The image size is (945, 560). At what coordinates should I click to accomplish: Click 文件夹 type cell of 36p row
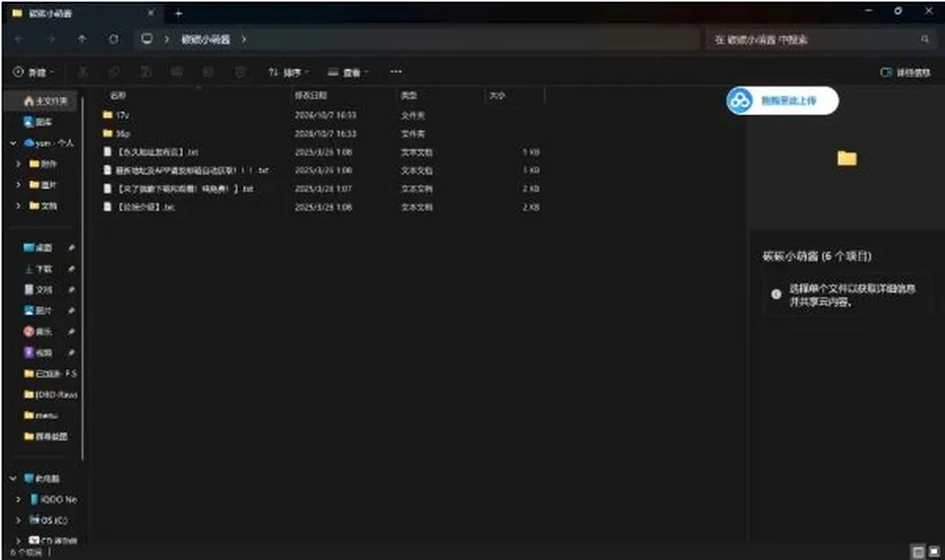tap(412, 133)
